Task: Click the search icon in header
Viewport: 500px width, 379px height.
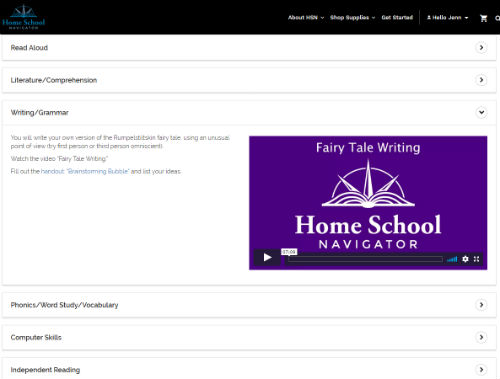Action: tap(497, 18)
